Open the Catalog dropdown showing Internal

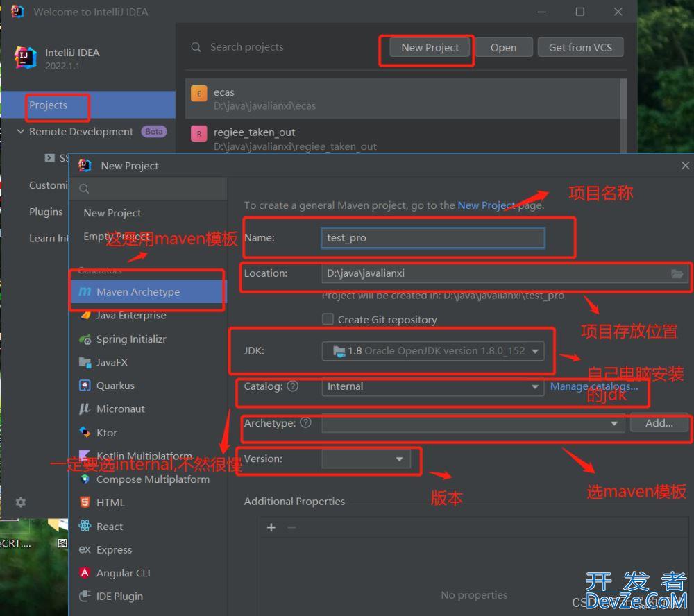point(433,387)
